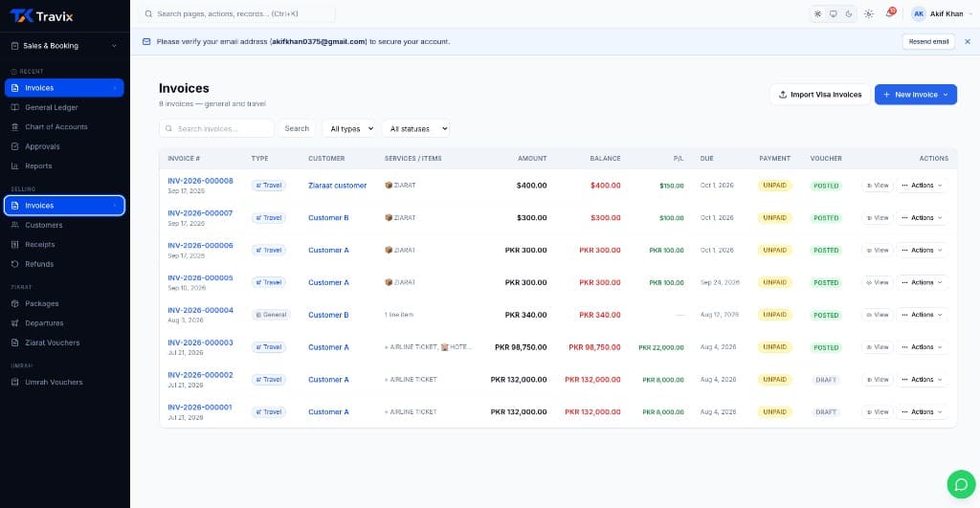980x508 pixels.
Task: Open Chart of Accounts
Action: (x=64, y=127)
